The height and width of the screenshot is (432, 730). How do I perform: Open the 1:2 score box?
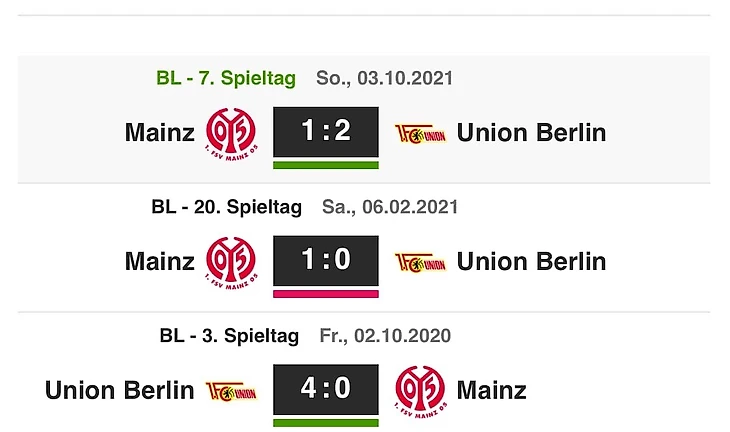326,131
